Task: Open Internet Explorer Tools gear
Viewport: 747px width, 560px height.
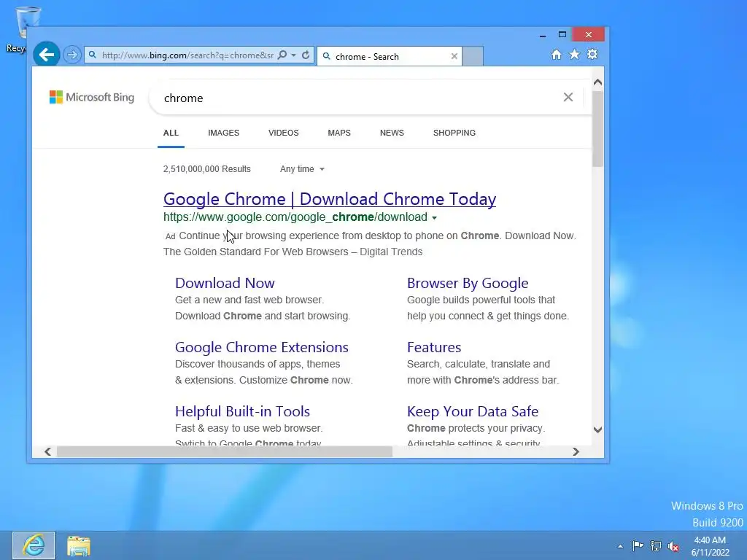Action: pos(592,54)
